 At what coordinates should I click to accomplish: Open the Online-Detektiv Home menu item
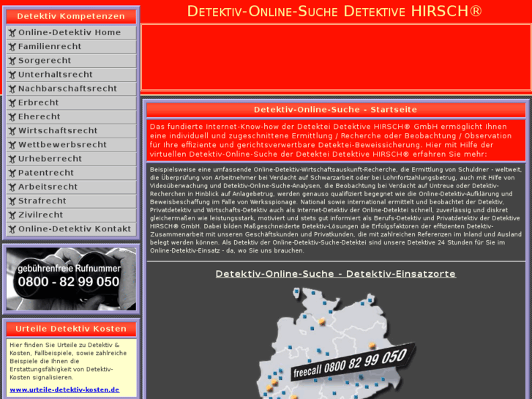coord(71,33)
